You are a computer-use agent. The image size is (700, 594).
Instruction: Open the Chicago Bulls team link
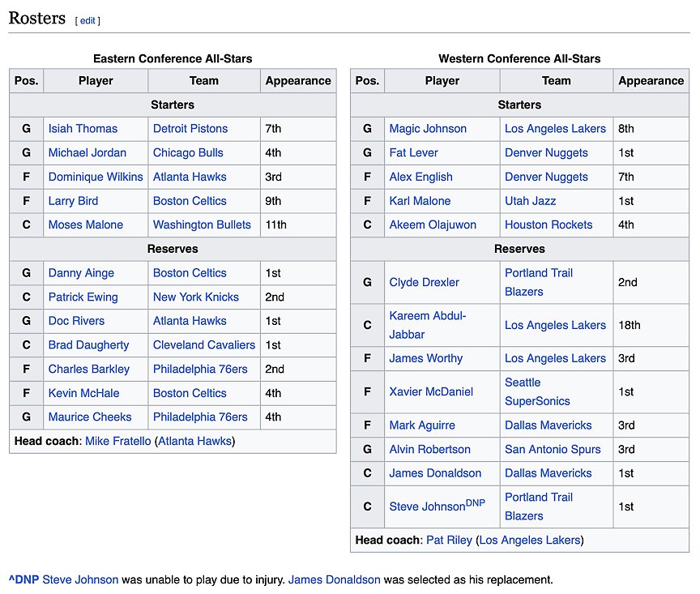coord(188,152)
